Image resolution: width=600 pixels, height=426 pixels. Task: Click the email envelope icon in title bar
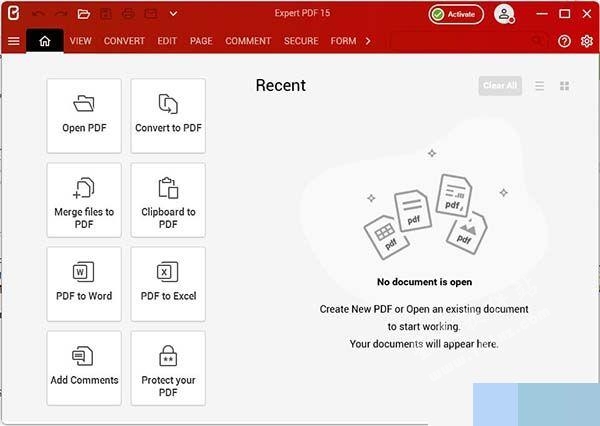[x=151, y=14]
